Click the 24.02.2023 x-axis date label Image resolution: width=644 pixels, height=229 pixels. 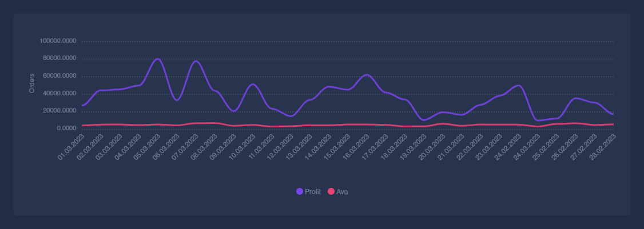click(508, 147)
